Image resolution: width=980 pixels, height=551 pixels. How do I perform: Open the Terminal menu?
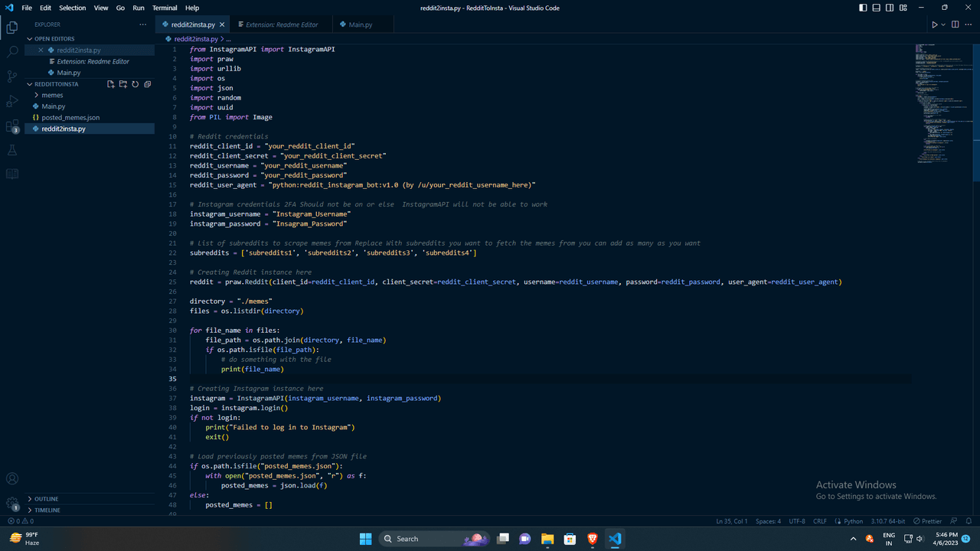(x=165, y=8)
